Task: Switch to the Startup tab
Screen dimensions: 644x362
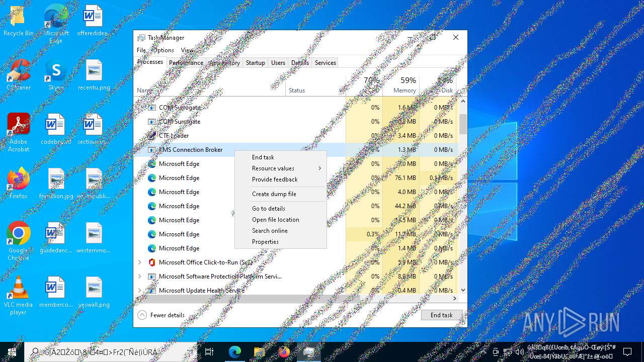Action: (255, 63)
